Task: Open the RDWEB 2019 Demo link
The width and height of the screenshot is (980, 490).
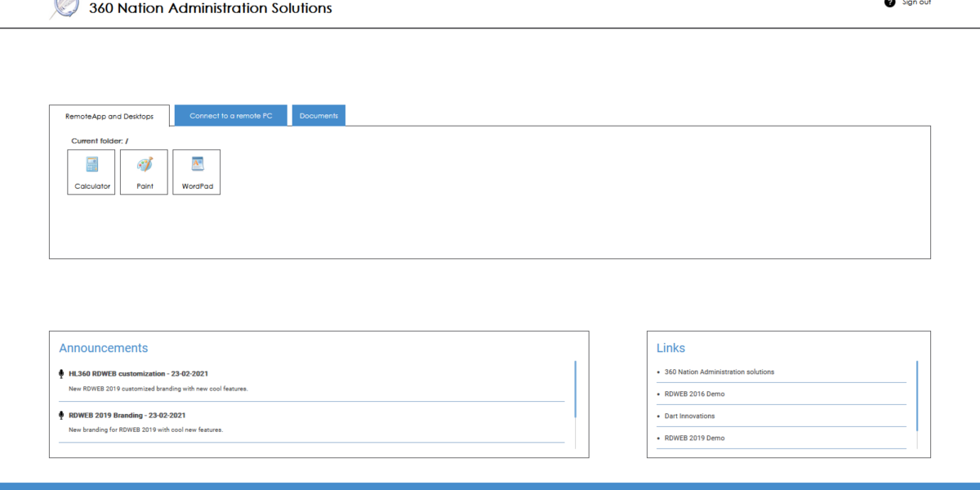Action: tap(694, 438)
